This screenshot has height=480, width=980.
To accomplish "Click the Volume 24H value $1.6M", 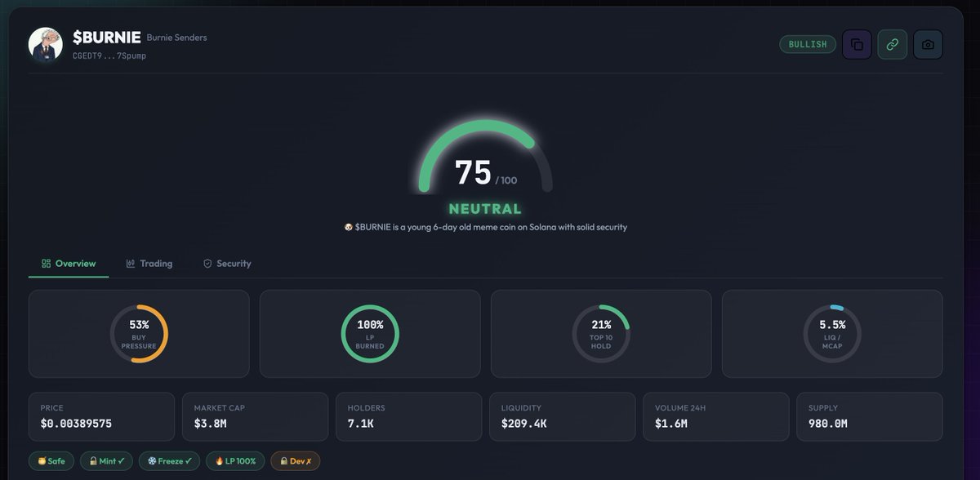I will point(671,424).
